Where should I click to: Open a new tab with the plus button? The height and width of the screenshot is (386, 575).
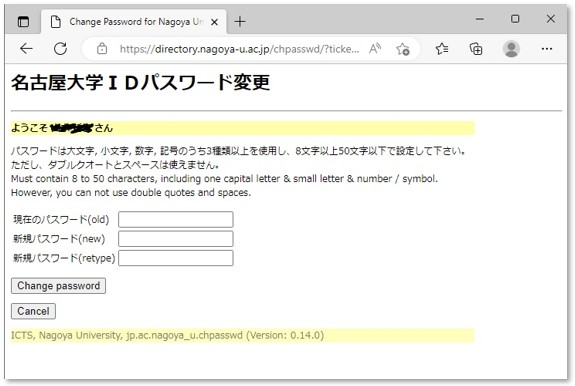[240, 22]
